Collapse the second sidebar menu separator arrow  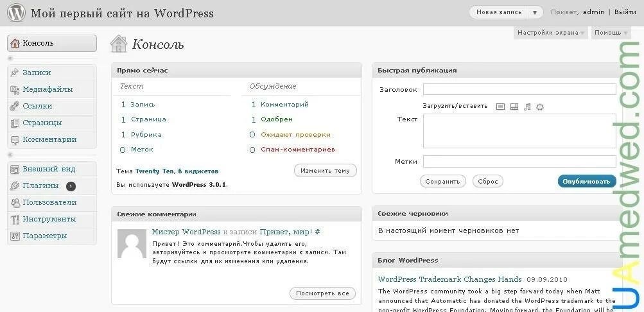point(11,155)
